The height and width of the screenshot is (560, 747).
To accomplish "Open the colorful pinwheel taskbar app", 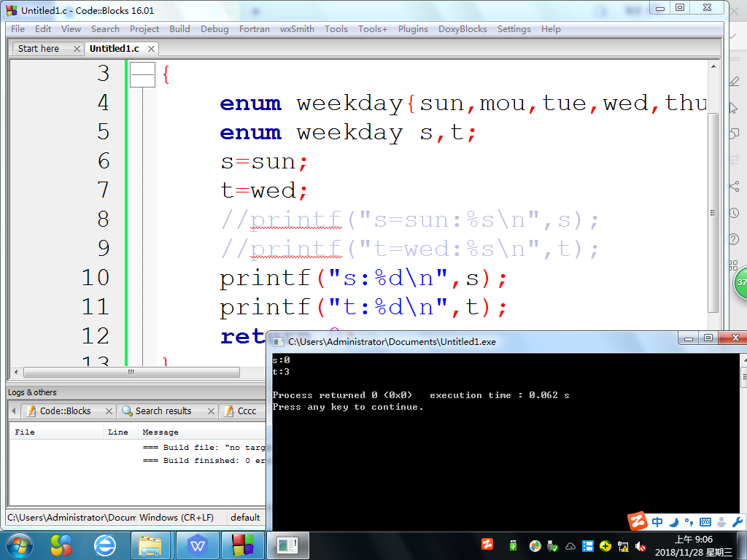I will coord(61,545).
